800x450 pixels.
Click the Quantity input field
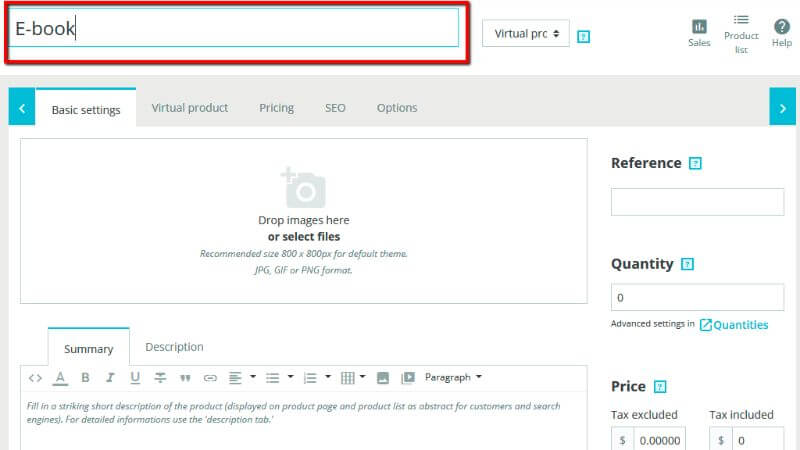click(x=697, y=297)
